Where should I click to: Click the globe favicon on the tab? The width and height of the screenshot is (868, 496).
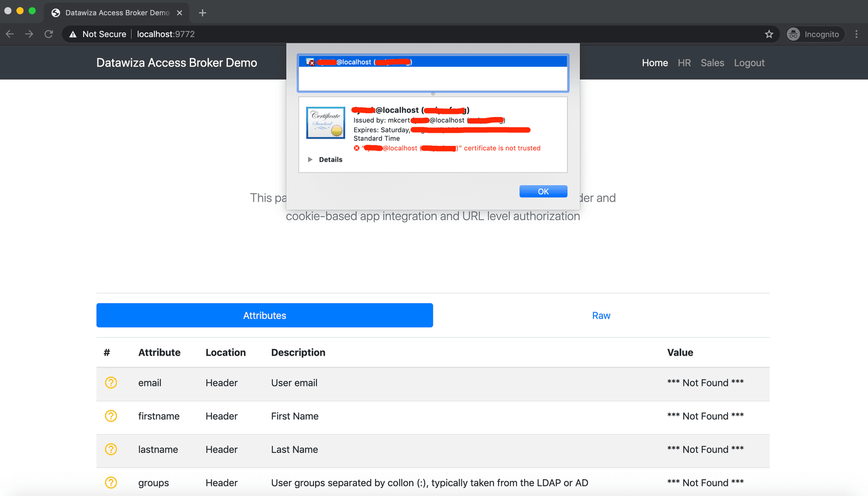55,12
